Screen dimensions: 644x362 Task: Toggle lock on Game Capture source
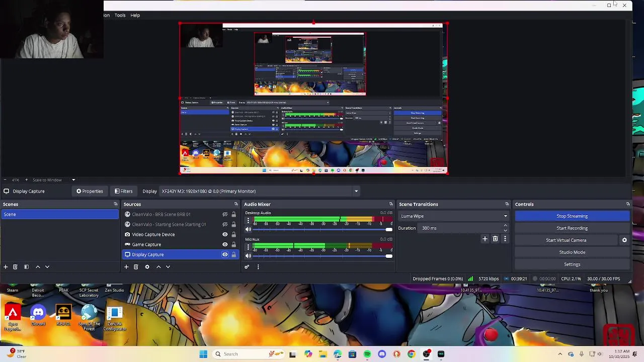[233, 244]
